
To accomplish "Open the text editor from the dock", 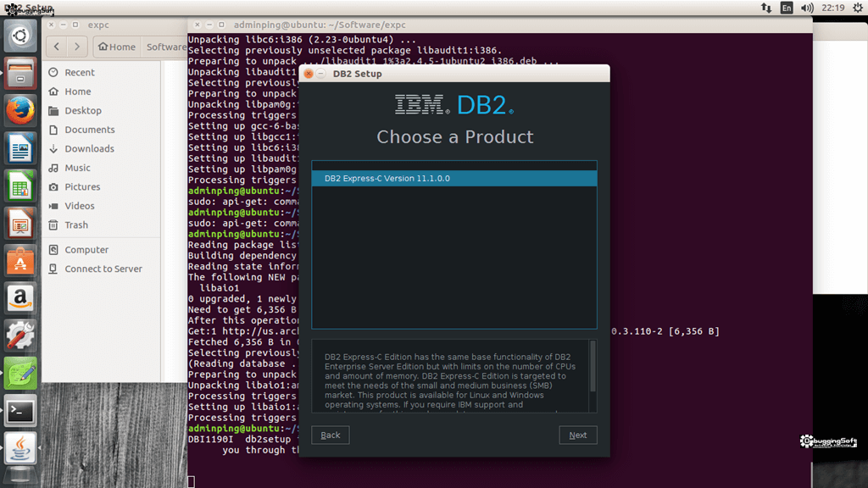I will (x=20, y=374).
